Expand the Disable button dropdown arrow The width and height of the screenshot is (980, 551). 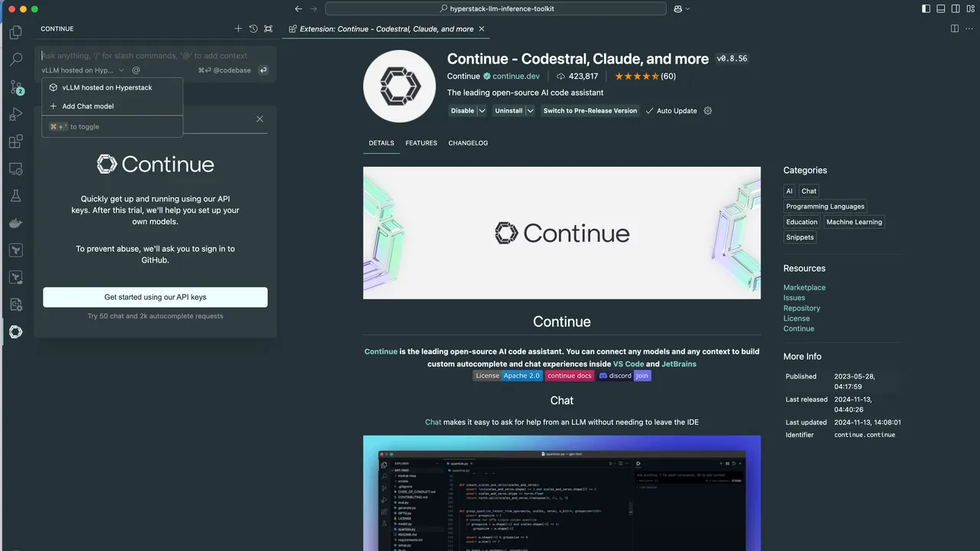pyautogui.click(x=482, y=110)
